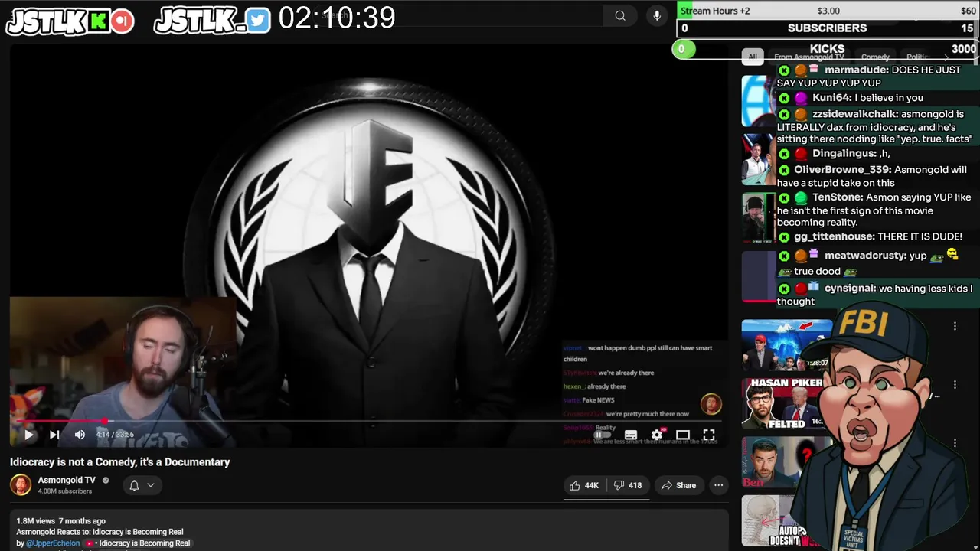The image size is (980, 551).
Task: Open full screen mode in the player
Action: pyautogui.click(x=709, y=435)
